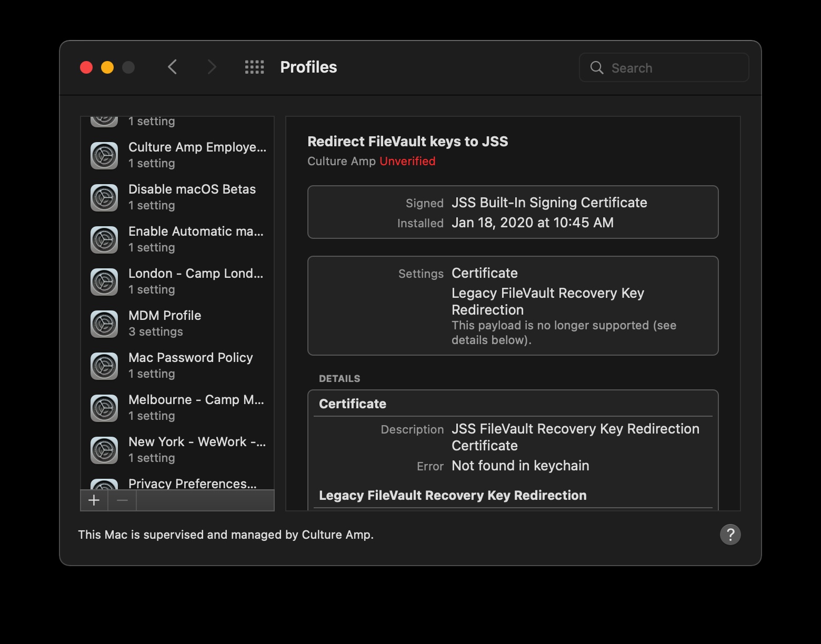Click the Melbourne profile gear icon
The image size is (821, 644).
pyautogui.click(x=104, y=408)
